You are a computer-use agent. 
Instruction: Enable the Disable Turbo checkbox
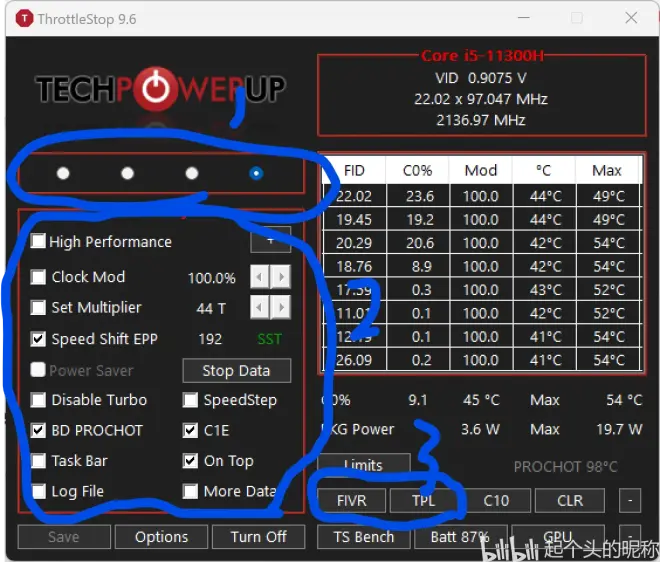[38, 400]
